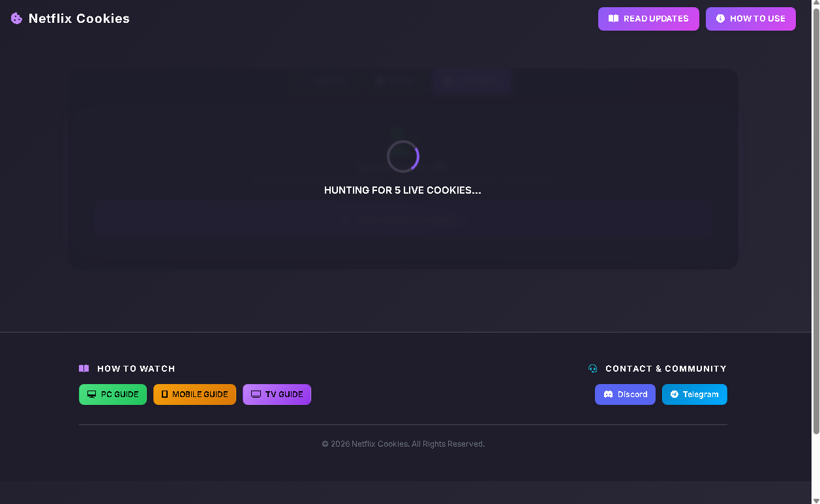Click the headset icon beside Contact & Community
Viewport: 820px width, 504px height.
[x=592, y=368]
